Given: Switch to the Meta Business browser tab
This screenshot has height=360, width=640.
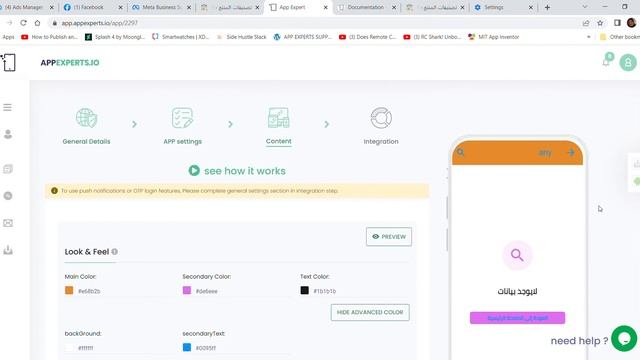Looking at the screenshot, I should coord(162,7).
